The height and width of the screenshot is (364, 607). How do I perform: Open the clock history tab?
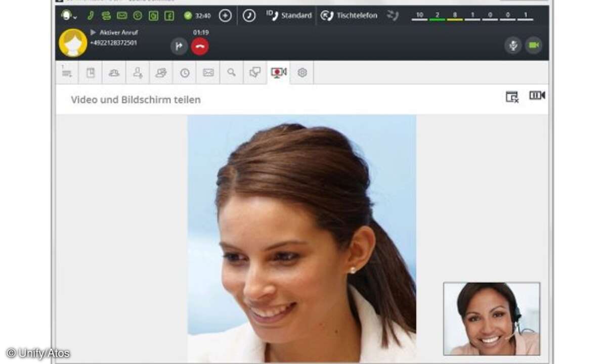[x=185, y=73]
